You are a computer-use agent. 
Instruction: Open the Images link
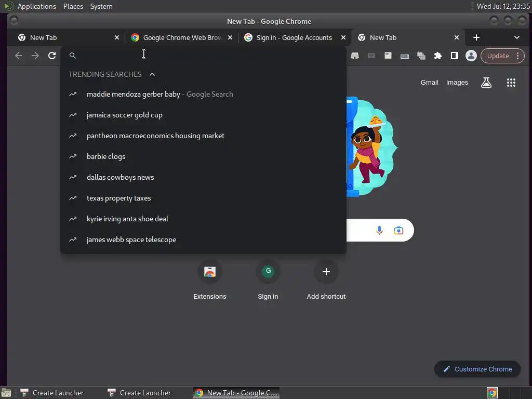[457, 83]
